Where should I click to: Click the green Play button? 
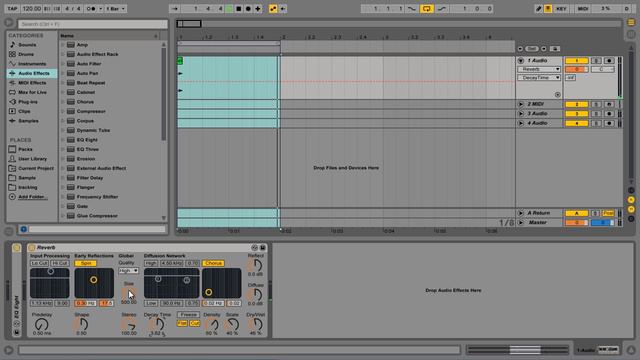click(229, 9)
